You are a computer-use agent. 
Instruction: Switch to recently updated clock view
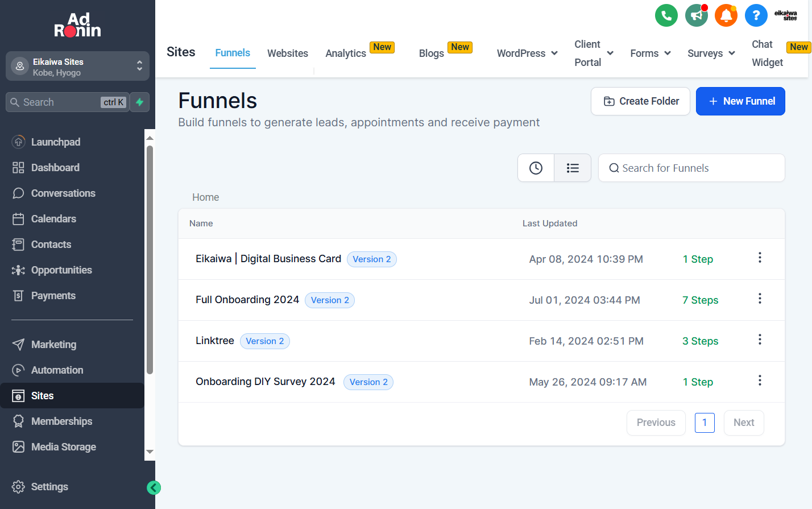536,168
